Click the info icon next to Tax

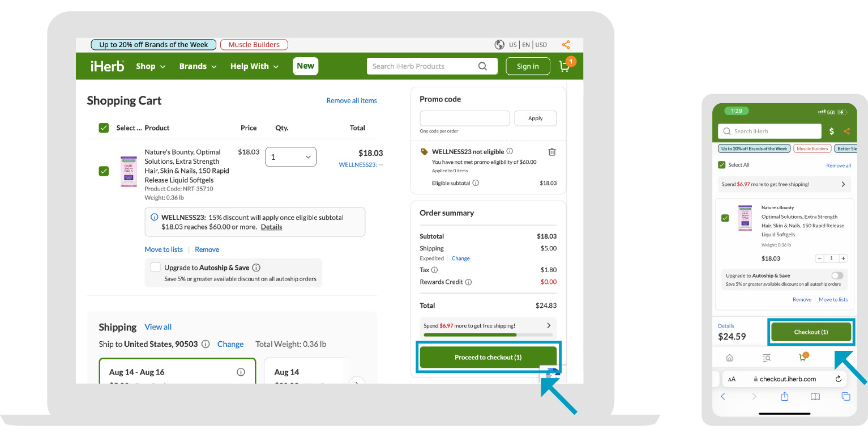[435, 270]
